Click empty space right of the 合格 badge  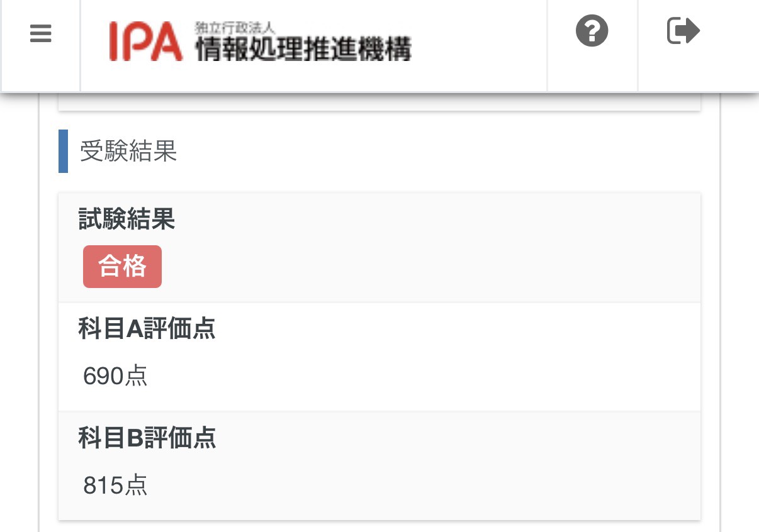pos(428,267)
